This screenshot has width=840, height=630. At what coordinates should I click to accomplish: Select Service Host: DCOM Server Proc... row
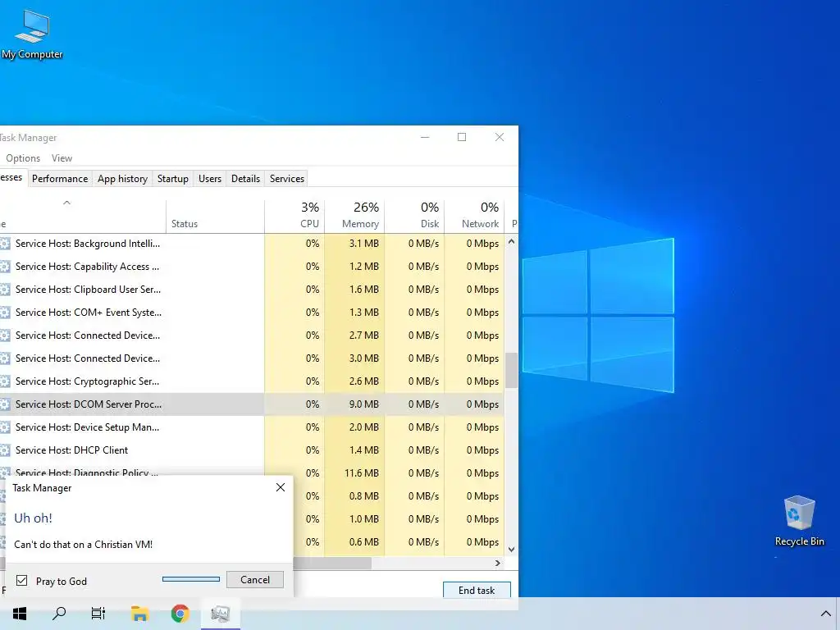tap(252, 404)
